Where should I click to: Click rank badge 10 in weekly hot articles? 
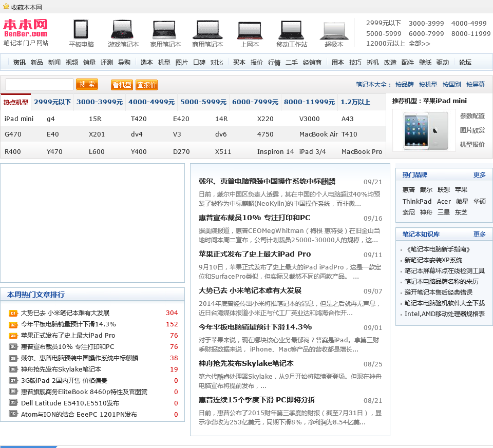(x=13, y=414)
